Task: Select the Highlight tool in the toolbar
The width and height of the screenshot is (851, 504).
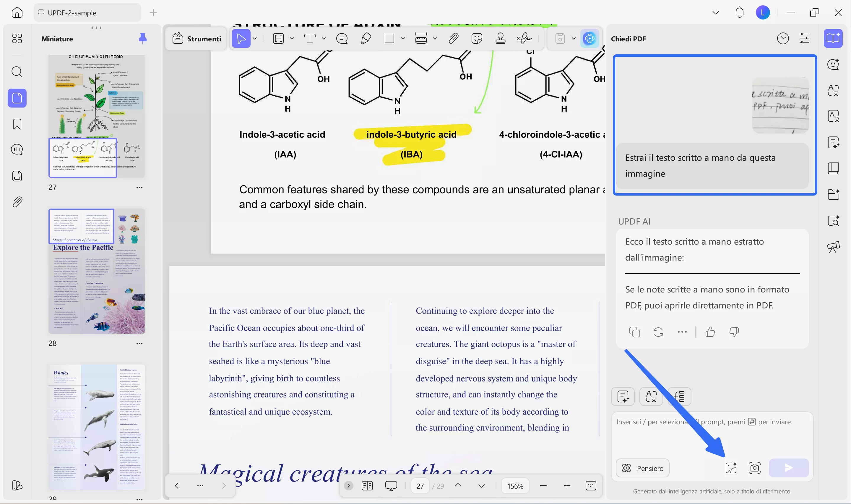Action: coord(278,38)
